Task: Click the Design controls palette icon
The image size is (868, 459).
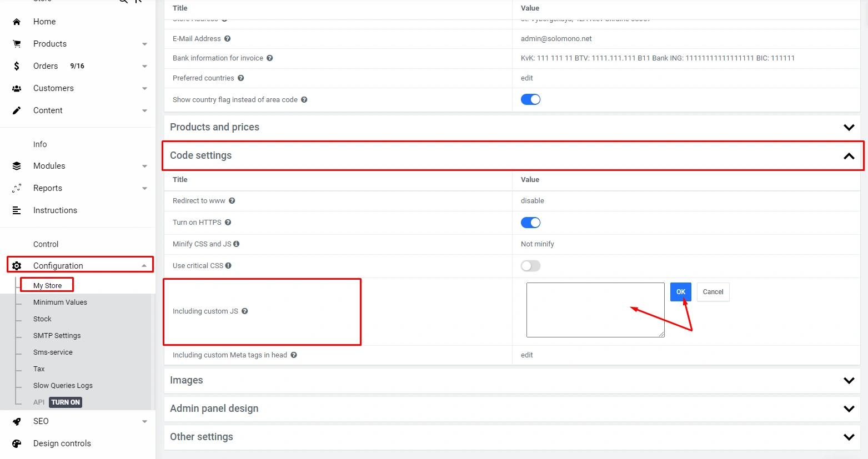Action: (x=17, y=443)
